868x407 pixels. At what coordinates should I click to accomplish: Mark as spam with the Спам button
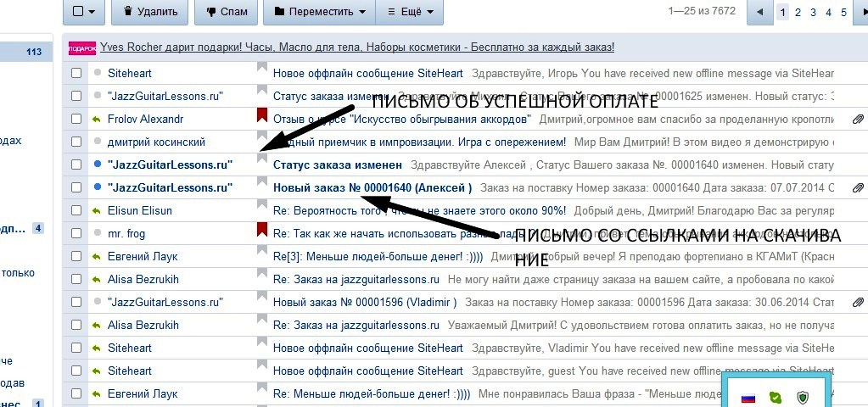tap(227, 12)
